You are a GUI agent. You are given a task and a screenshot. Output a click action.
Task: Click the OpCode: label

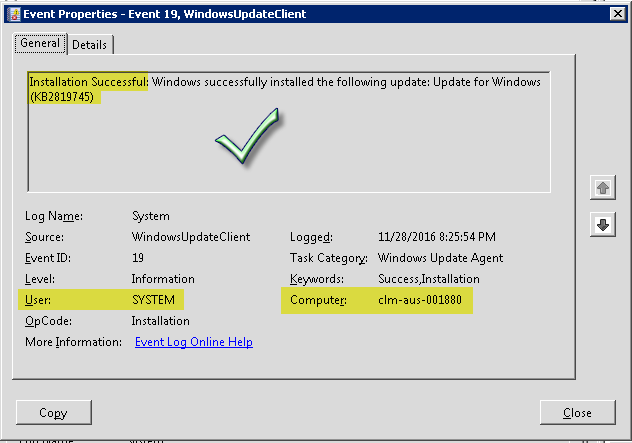pyautogui.click(x=48, y=321)
